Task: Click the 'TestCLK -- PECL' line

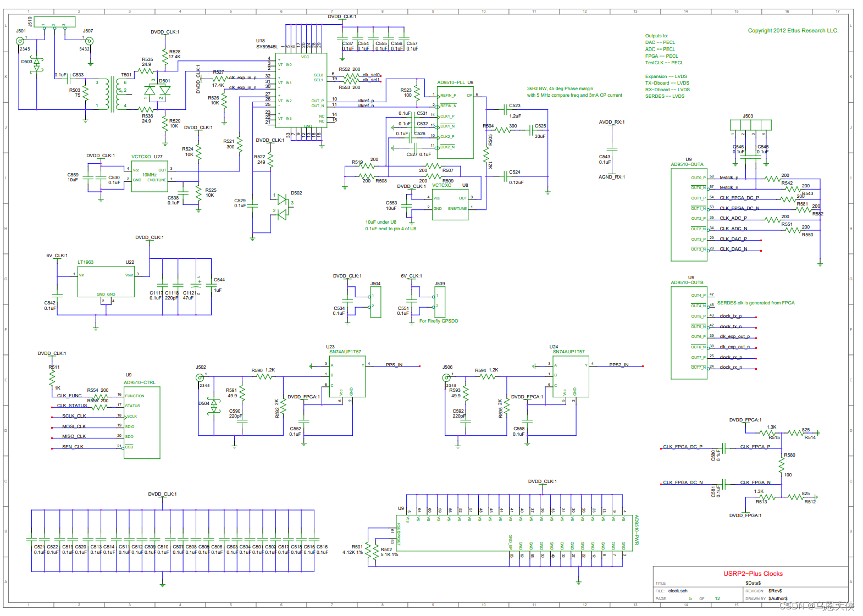Action: (664, 63)
